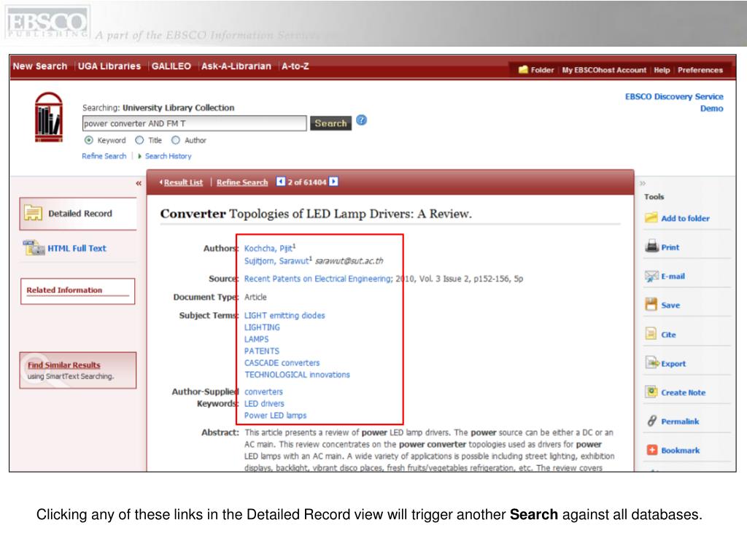Click Refine Search under search box
747x560 pixels.
(x=104, y=156)
